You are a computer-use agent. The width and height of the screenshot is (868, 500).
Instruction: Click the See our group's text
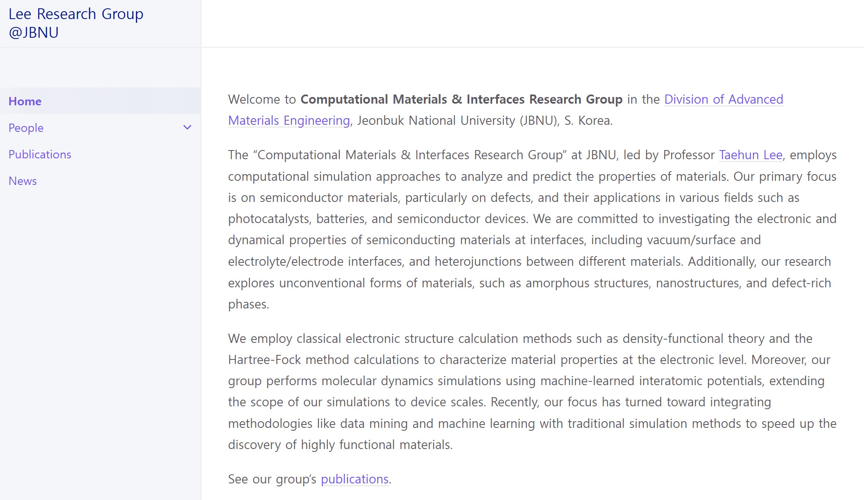(x=272, y=479)
